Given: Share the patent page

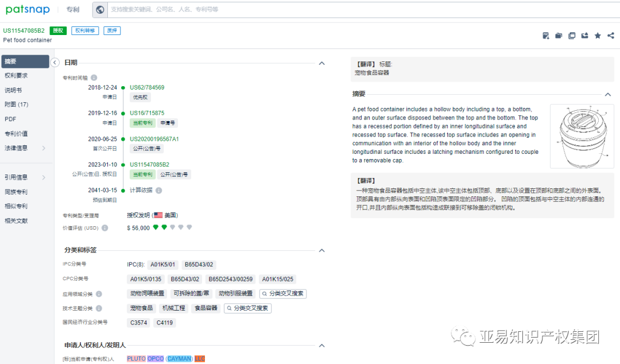Looking at the screenshot, I should (610, 35).
